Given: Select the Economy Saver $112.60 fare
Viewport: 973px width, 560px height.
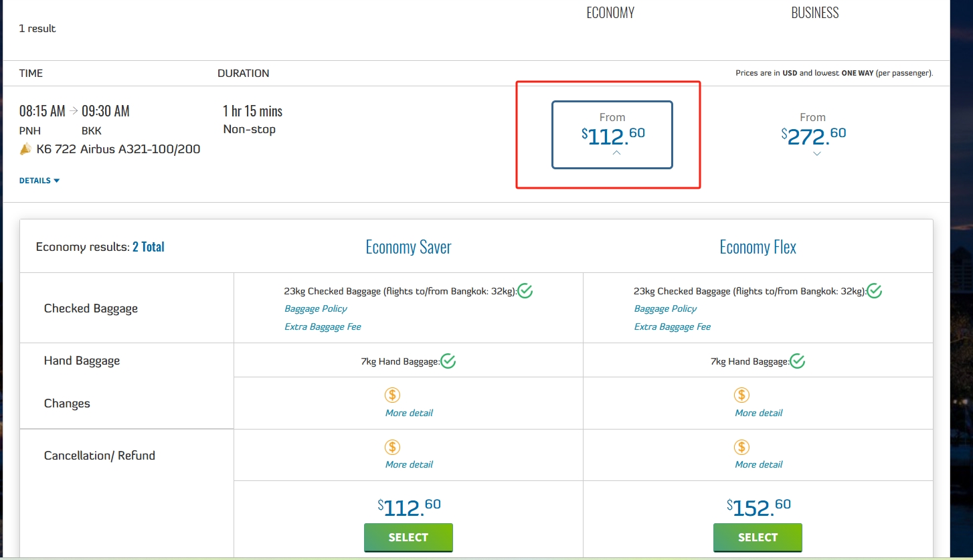Looking at the screenshot, I should (x=408, y=537).
